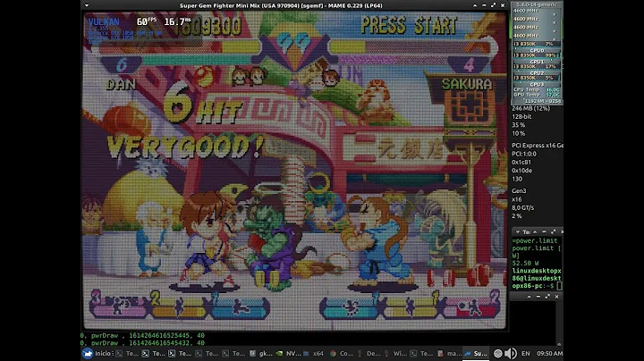Click the first pwrDraw log line

click(x=142, y=336)
